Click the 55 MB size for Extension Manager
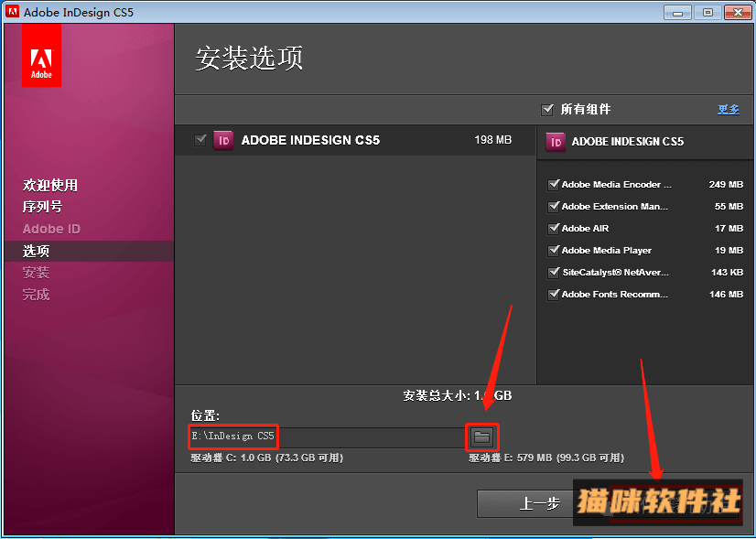 pyautogui.click(x=729, y=206)
